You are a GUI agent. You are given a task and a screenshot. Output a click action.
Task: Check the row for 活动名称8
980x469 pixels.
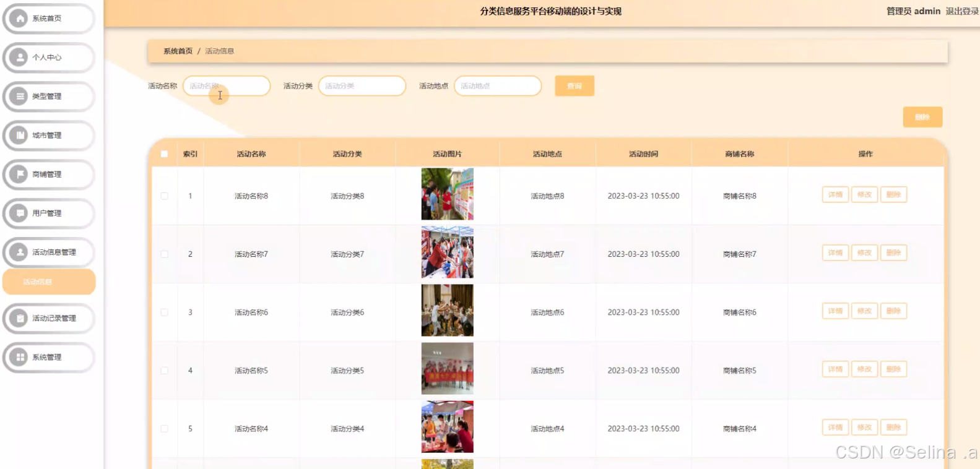(x=164, y=196)
